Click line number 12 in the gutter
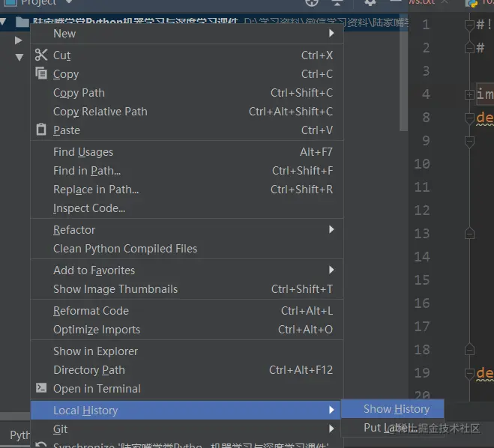494x448 pixels. tap(422, 210)
